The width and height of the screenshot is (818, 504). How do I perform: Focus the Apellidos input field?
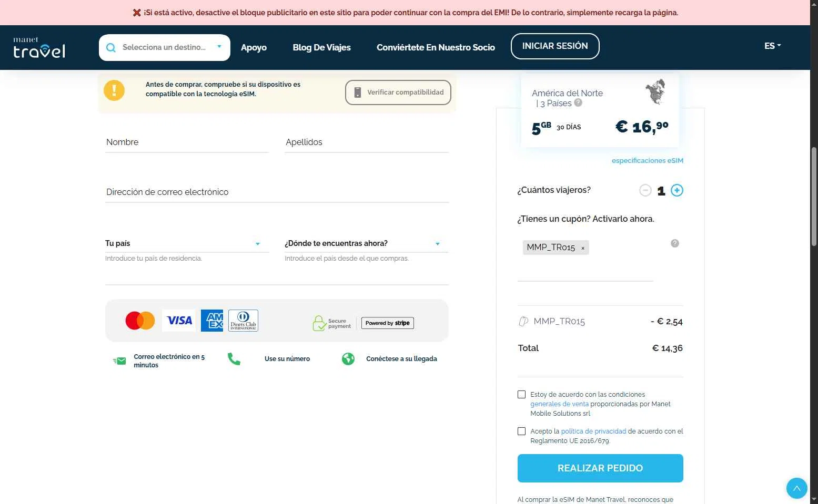367,142
